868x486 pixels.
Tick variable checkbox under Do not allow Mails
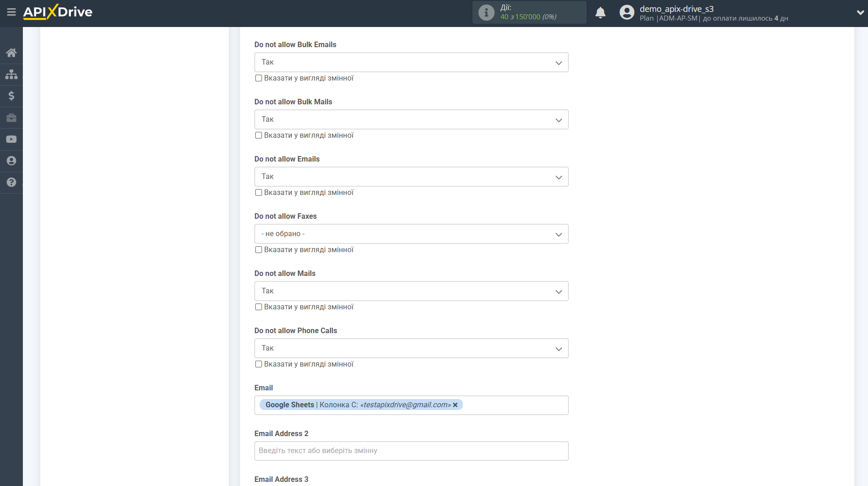coord(258,307)
